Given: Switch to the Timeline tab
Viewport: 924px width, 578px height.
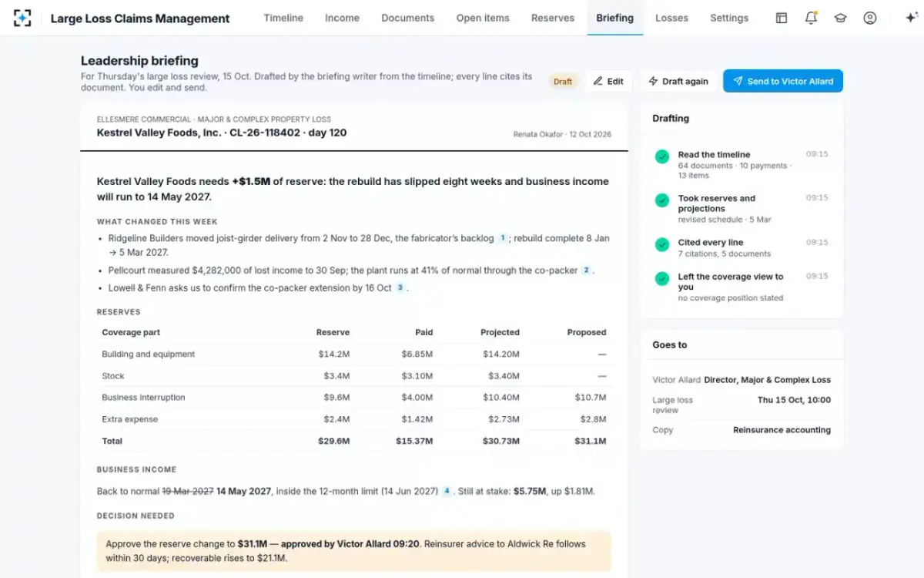Looking at the screenshot, I should (x=283, y=18).
